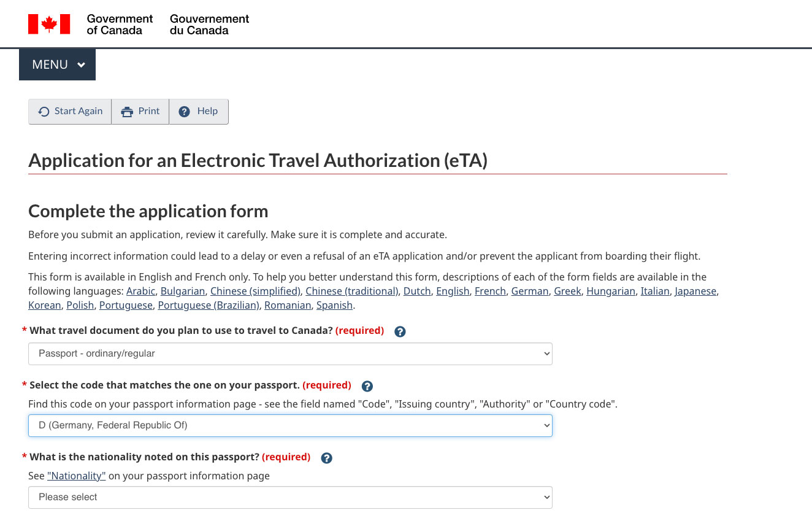
Task: Click the German language link
Action: [530, 291]
